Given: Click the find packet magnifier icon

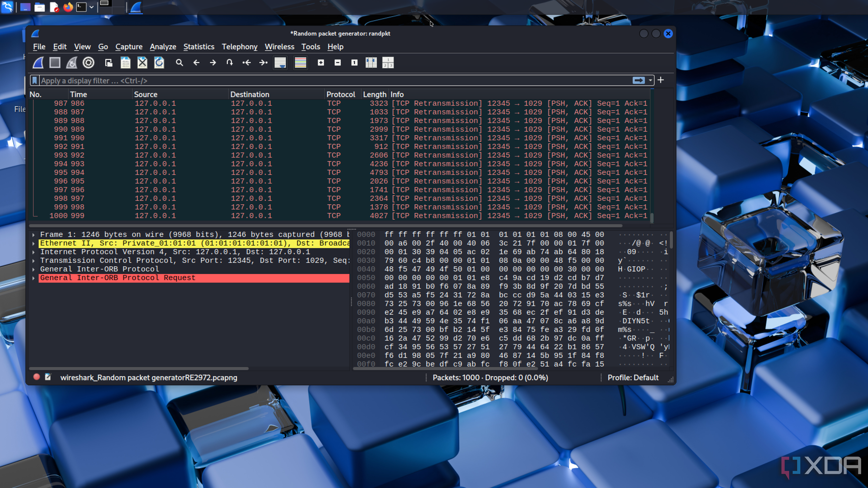Looking at the screenshot, I should [x=179, y=63].
